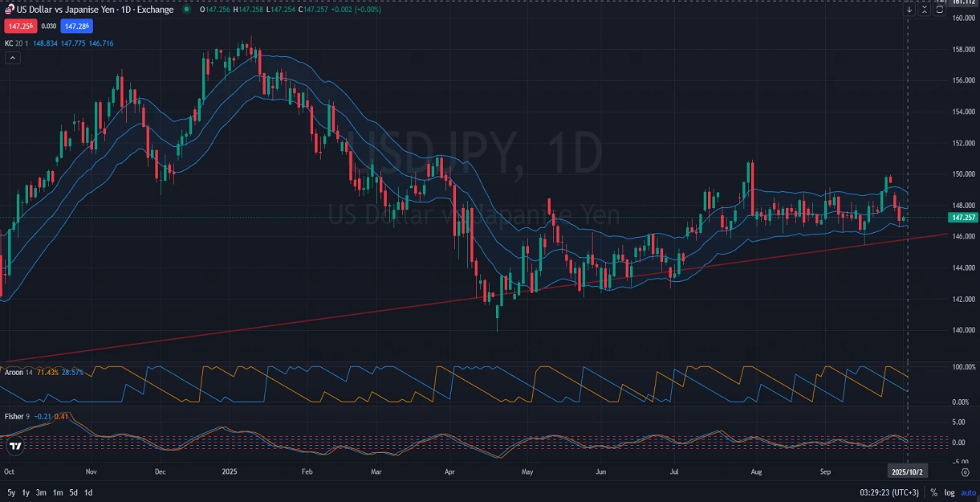
Task: Switch the price scale to percentage mode
Action: tap(934, 492)
